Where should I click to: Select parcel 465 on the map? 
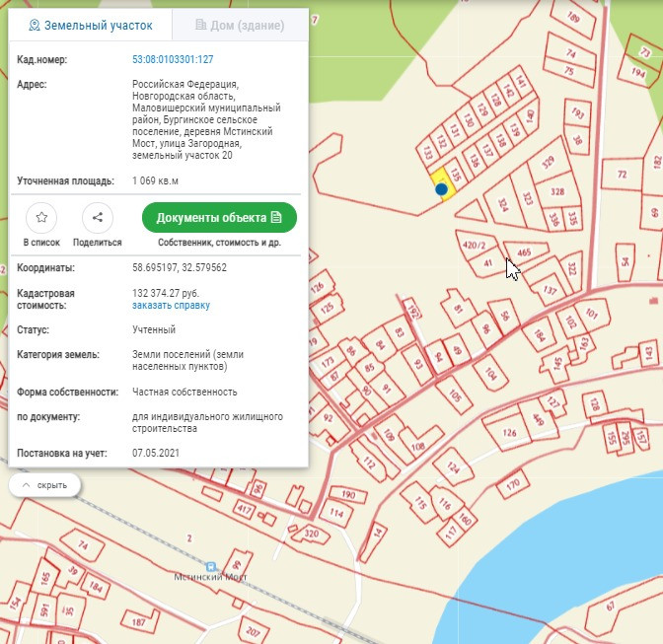click(524, 253)
